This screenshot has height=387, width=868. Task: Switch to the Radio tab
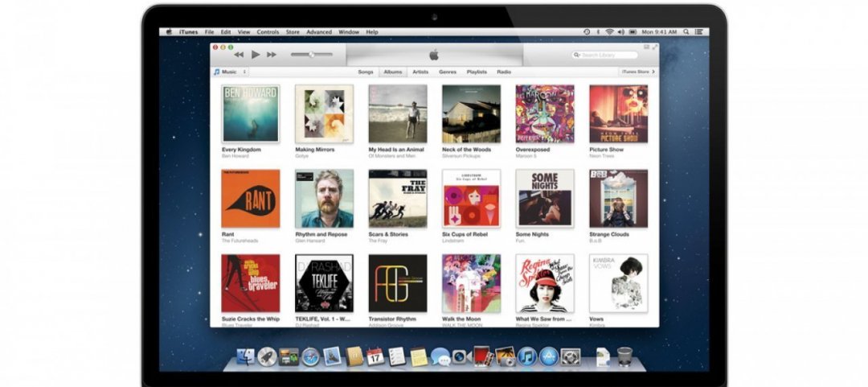[x=504, y=72]
